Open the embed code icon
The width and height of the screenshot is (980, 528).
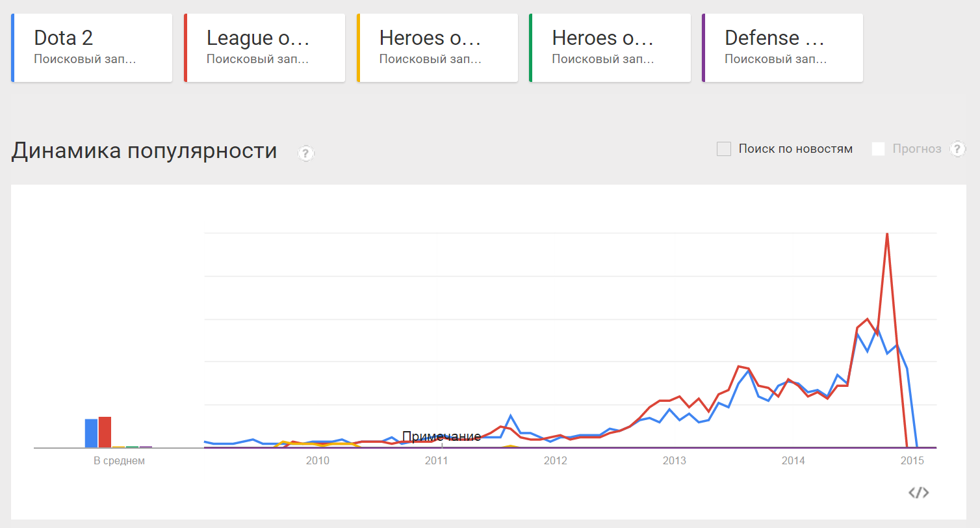pyautogui.click(x=918, y=492)
